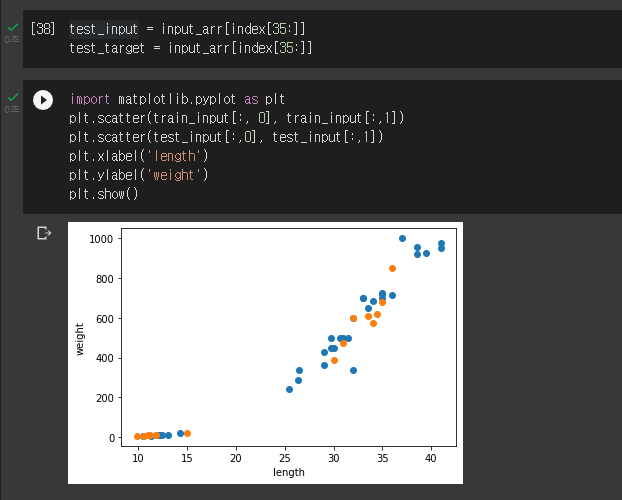This screenshot has height=500, width=622.
Task: Place cursor on 'test_target = input_arr[index[35:]]' line
Action: coord(191,48)
